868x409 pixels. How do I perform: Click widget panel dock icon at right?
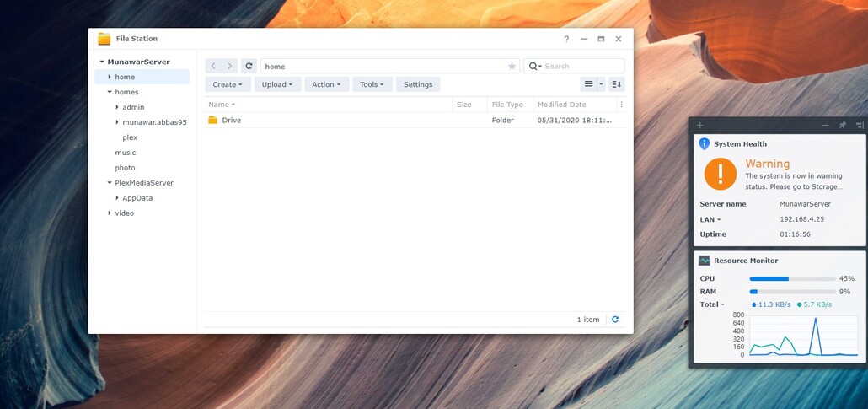click(x=860, y=126)
